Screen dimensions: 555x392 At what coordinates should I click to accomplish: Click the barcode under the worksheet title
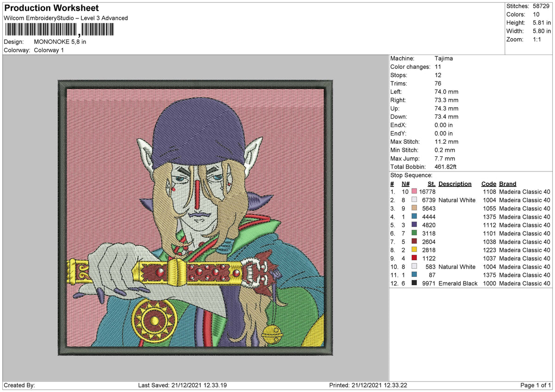(x=58, y=30)
